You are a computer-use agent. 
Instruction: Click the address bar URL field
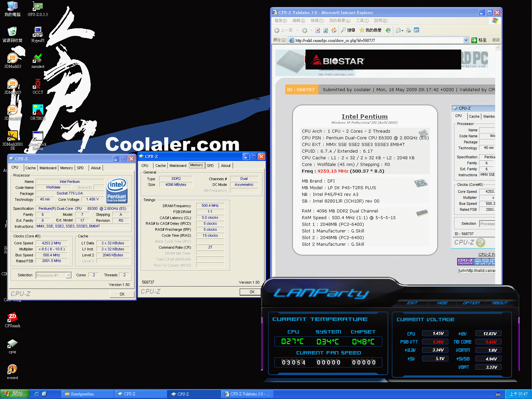point(378,40)
